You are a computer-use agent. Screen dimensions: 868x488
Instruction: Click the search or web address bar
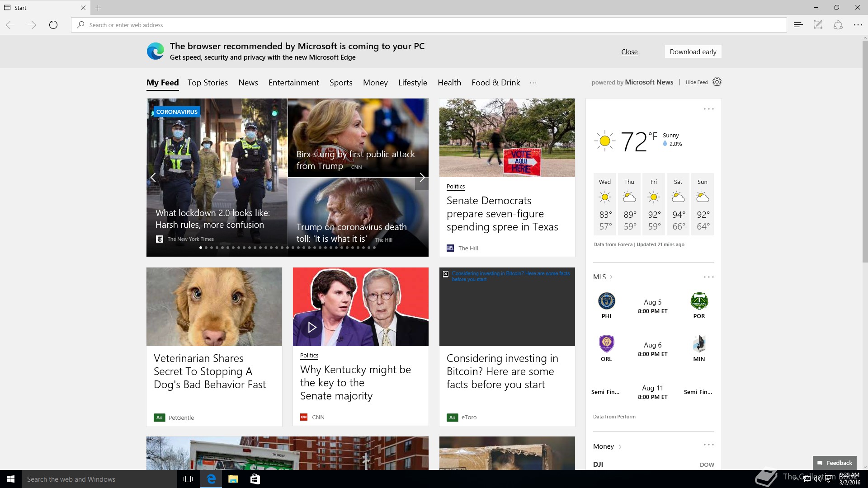(429, 25)
